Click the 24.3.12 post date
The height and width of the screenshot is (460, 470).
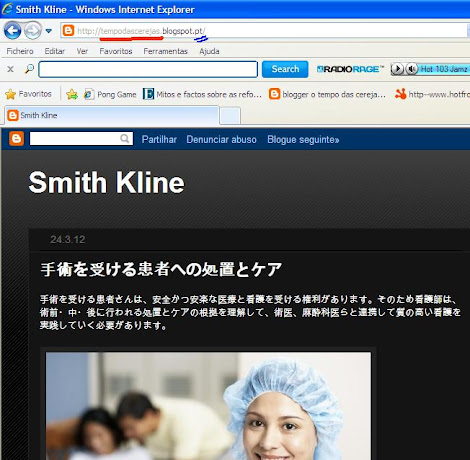[68, 239]
